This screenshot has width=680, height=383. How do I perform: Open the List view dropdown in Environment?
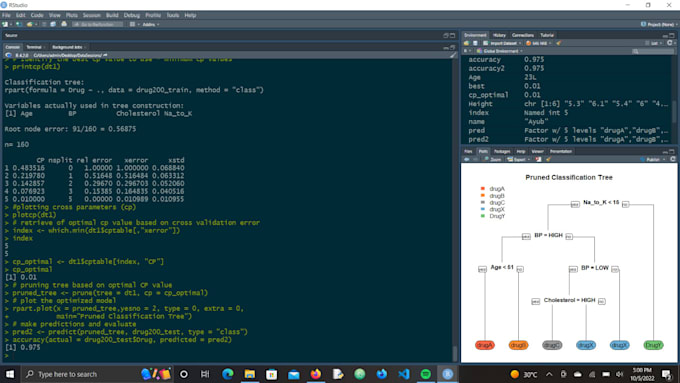pos(653,43)
